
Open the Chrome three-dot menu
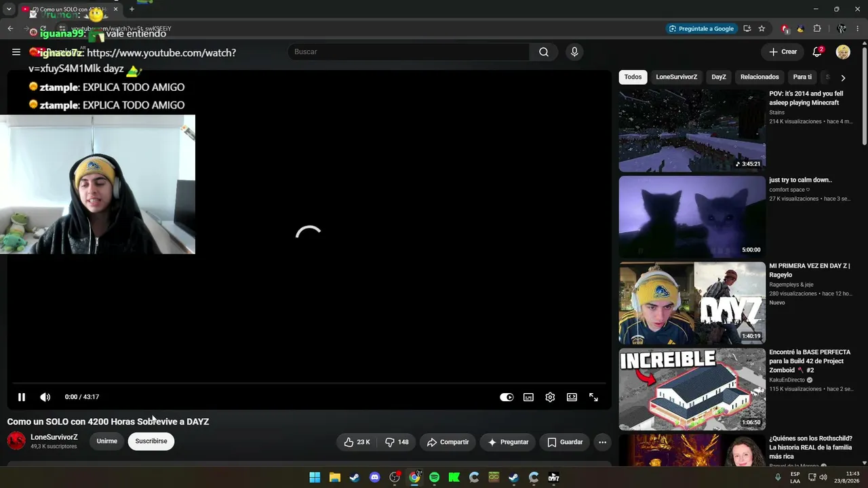tap(859, 28)
